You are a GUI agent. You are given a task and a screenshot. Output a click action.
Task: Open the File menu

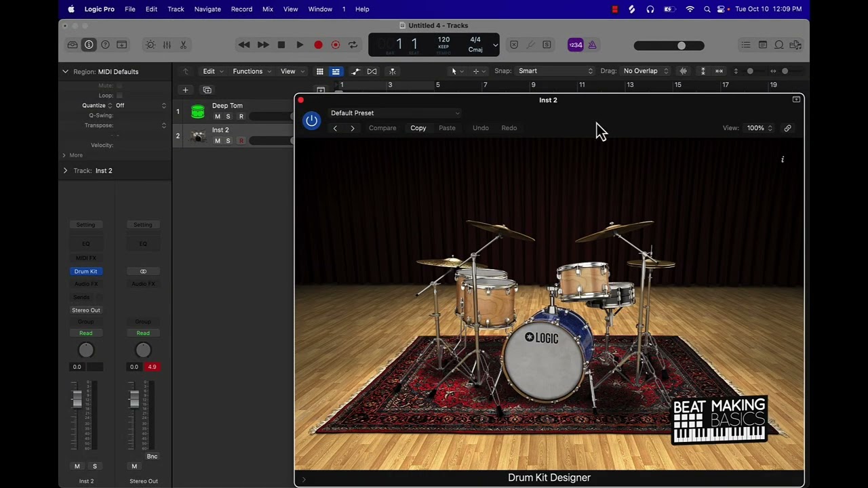coord(130,9)
